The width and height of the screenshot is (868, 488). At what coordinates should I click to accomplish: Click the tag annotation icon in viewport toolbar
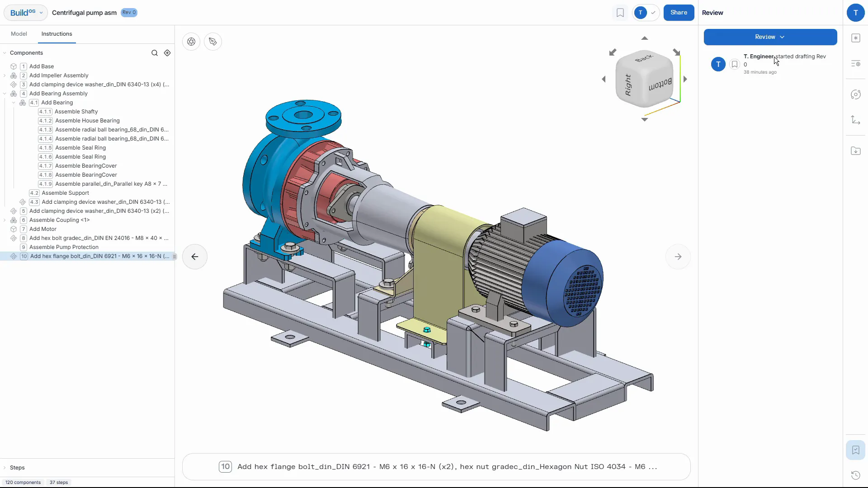tap(213, 42)
